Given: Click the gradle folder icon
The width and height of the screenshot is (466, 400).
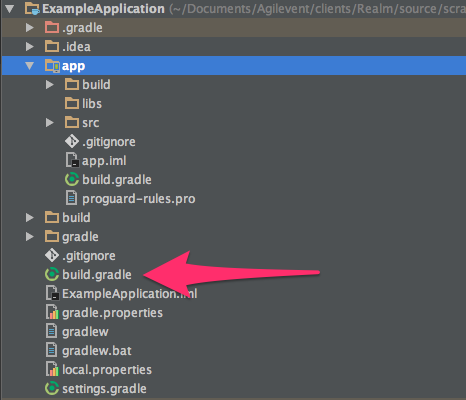Looking at the screenshot, I should coord(52,236).
